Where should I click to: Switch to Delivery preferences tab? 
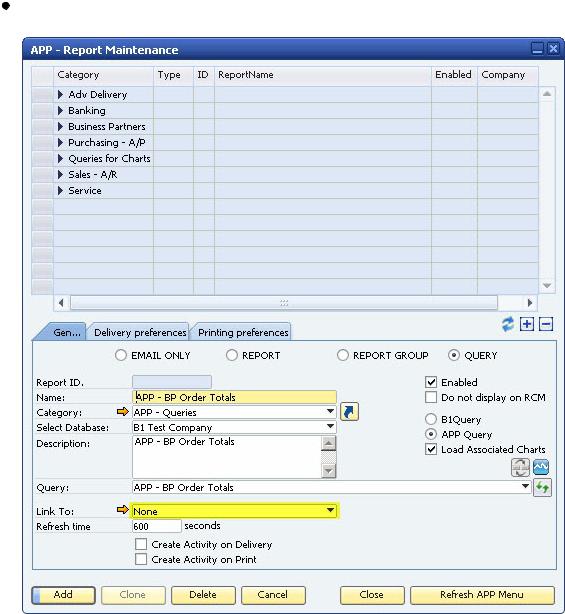tap(140, 332)
